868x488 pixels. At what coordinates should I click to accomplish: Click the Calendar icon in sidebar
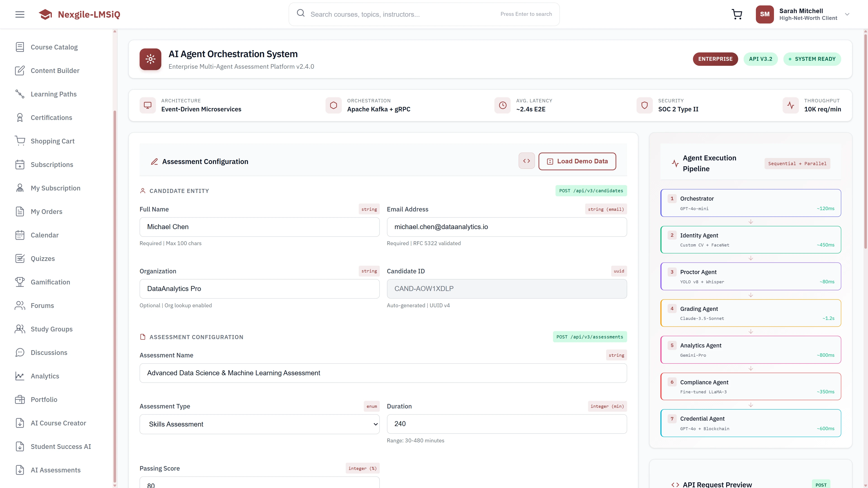click(20, 235)
